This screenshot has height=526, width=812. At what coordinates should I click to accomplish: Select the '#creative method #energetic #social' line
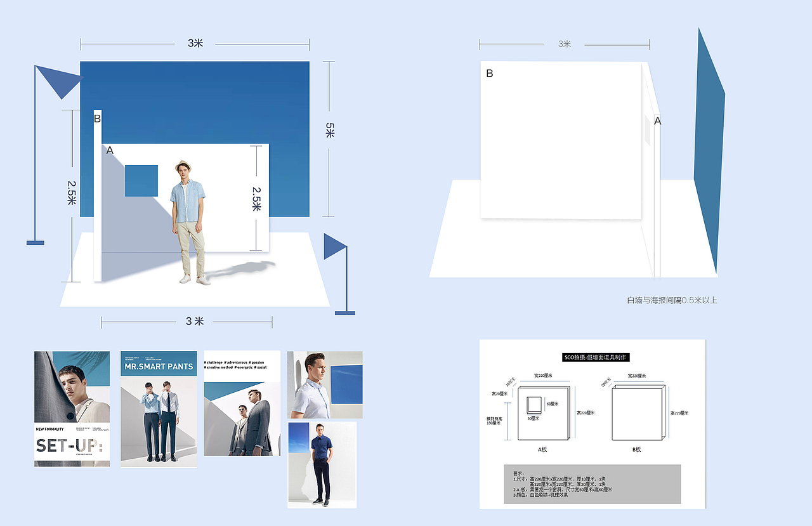235,367
